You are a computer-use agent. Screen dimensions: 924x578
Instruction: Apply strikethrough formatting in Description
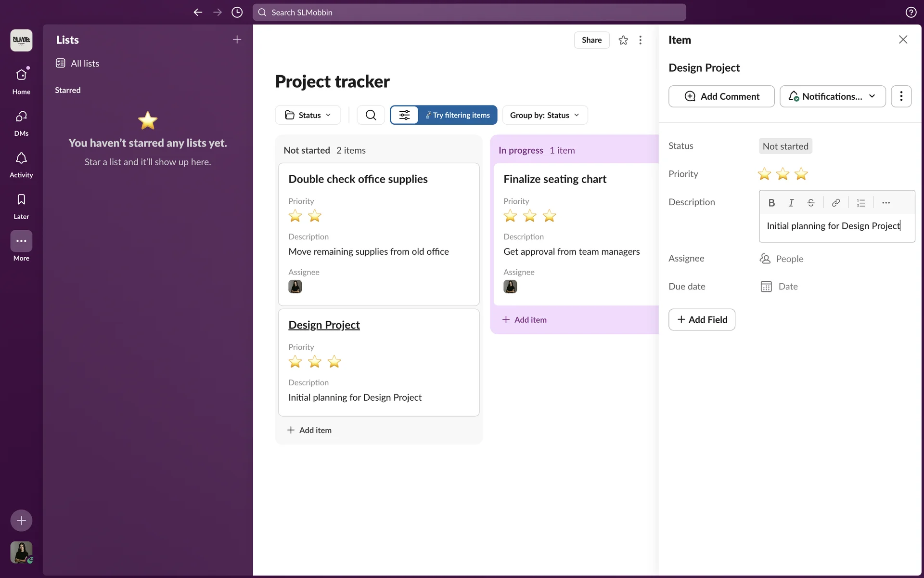coord(811,203)
